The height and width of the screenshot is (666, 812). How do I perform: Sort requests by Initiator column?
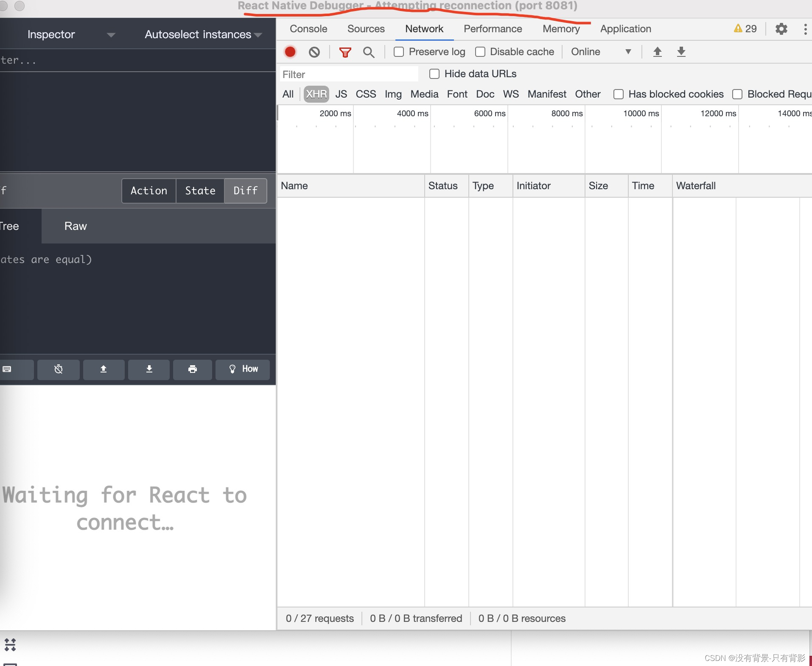[x=549, y=186]
